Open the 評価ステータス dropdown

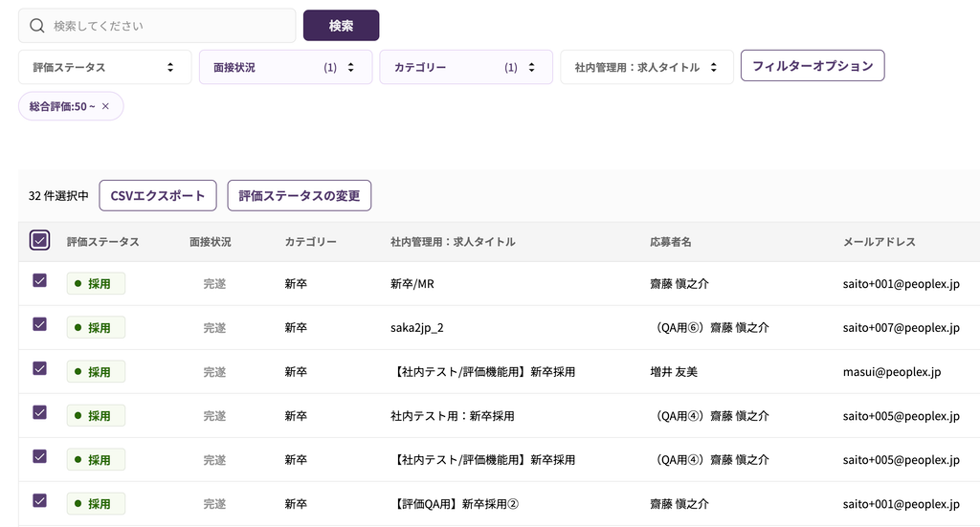point(104,68)
